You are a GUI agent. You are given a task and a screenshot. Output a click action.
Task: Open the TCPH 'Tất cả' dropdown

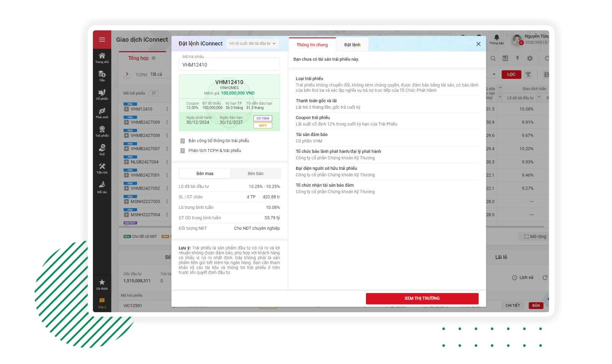[156, 74]
